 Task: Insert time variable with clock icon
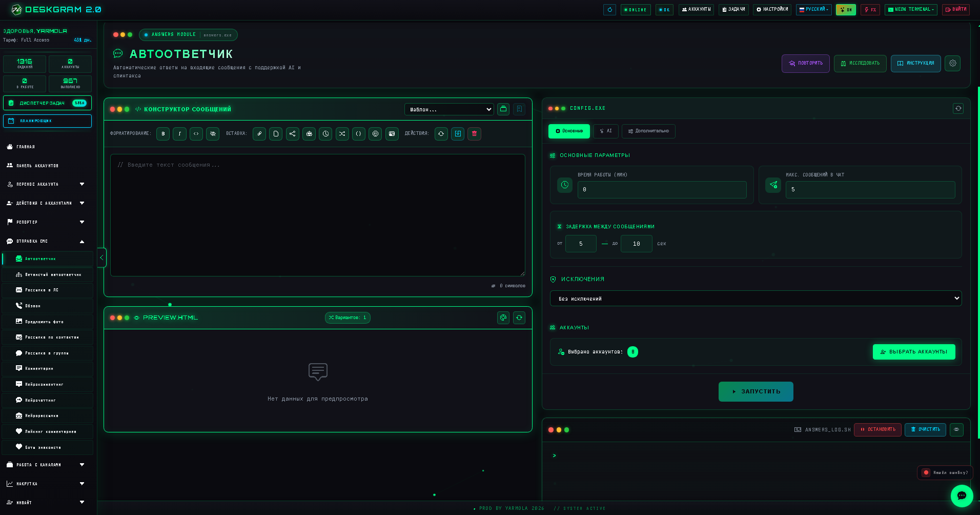pyautogui.click(x=325, y=134)
